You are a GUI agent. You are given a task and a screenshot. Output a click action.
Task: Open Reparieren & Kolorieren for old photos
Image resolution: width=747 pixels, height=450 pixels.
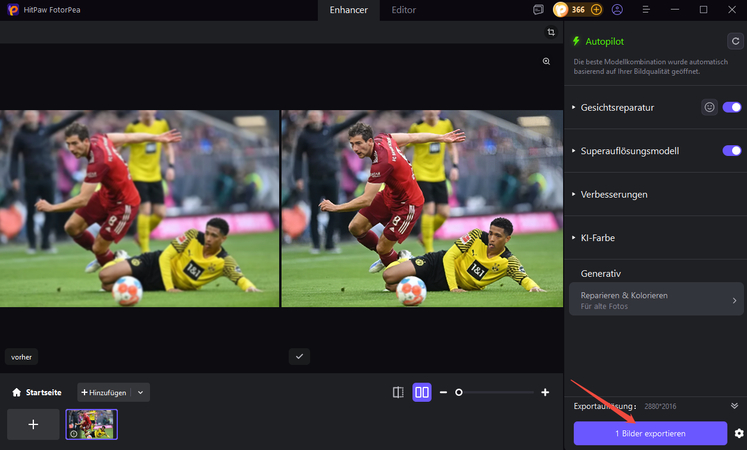[656, 300]
